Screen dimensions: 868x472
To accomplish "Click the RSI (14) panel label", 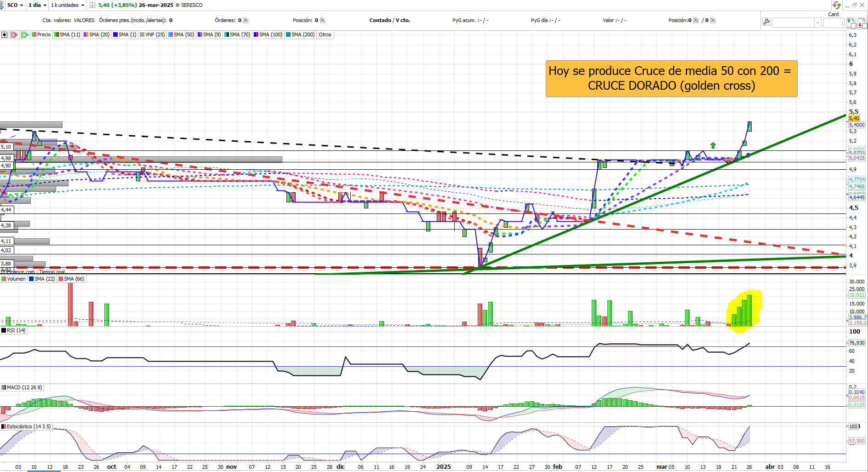I will [x=13, y=330].
